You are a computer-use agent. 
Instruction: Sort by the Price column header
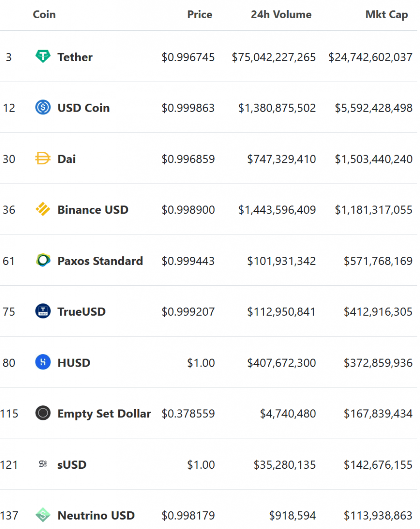point(199,14)
